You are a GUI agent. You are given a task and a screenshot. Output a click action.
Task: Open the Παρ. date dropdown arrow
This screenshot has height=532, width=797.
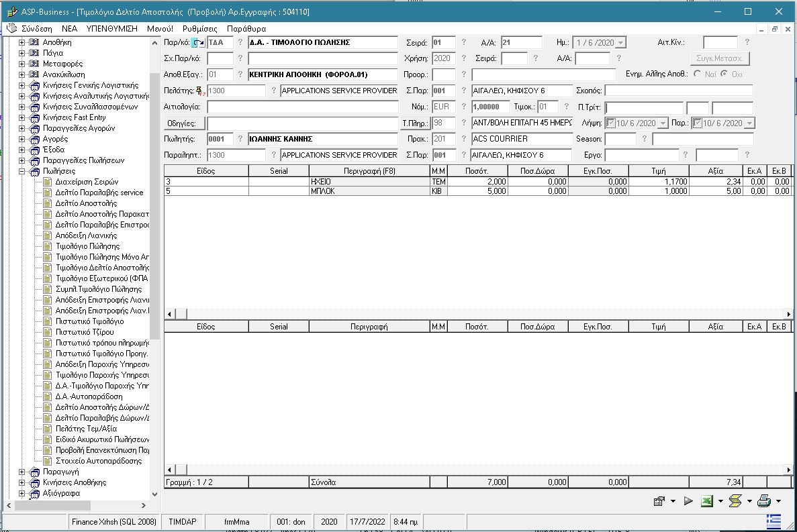tap(749, 123)
